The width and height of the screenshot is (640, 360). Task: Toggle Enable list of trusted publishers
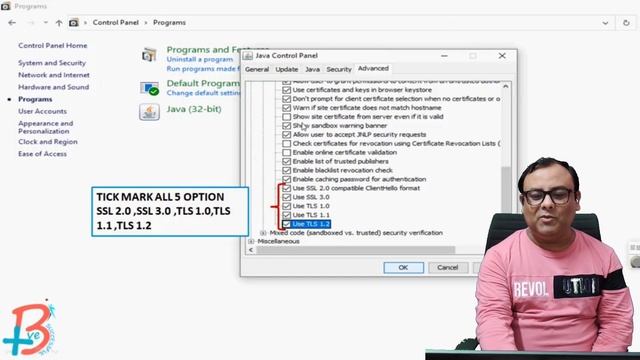point(287,162)
